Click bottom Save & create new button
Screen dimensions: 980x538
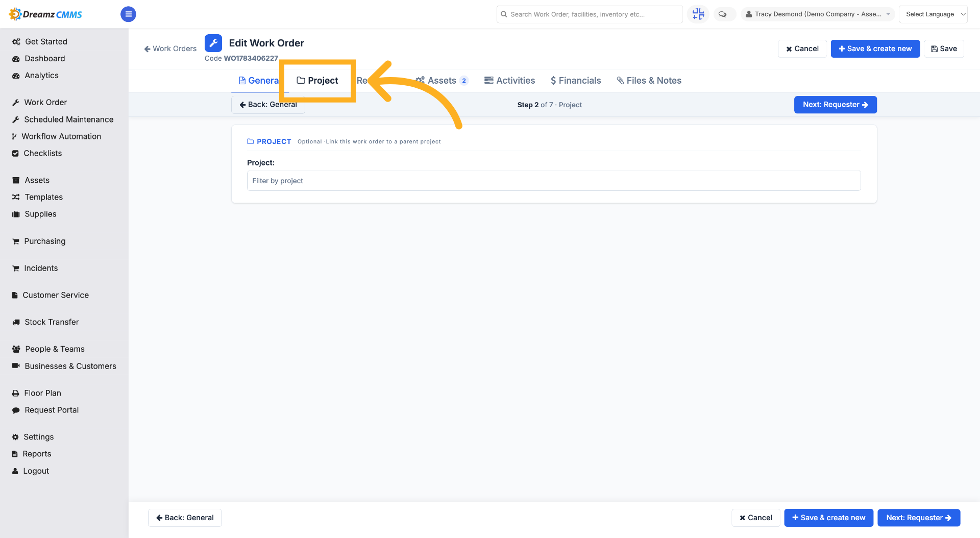pyautogui.click(x=829, y=518)
